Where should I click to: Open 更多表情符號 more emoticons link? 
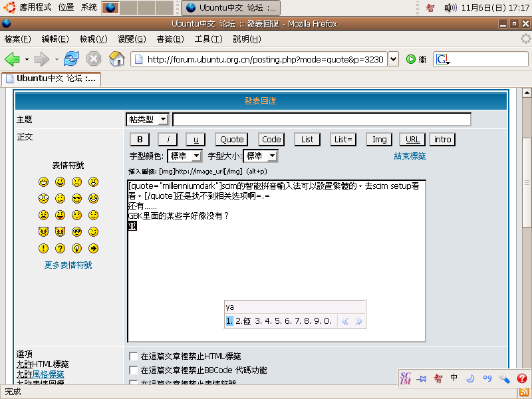(68, 265)
